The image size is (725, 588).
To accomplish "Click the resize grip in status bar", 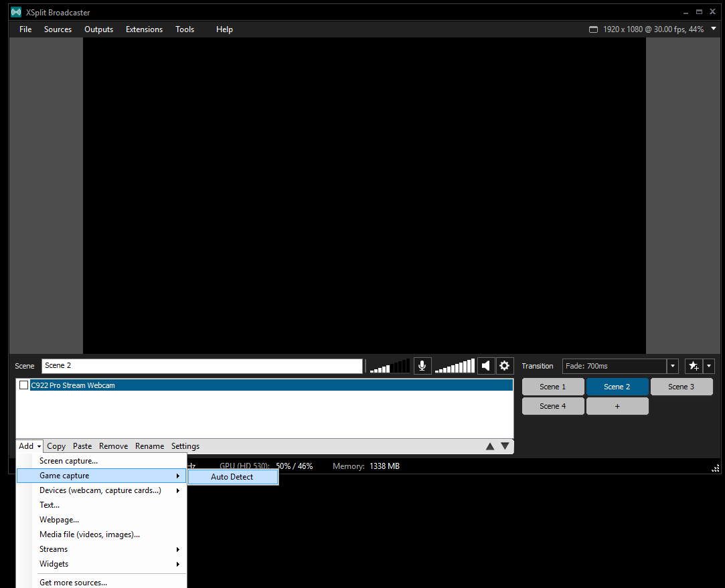I will (715, 468).
